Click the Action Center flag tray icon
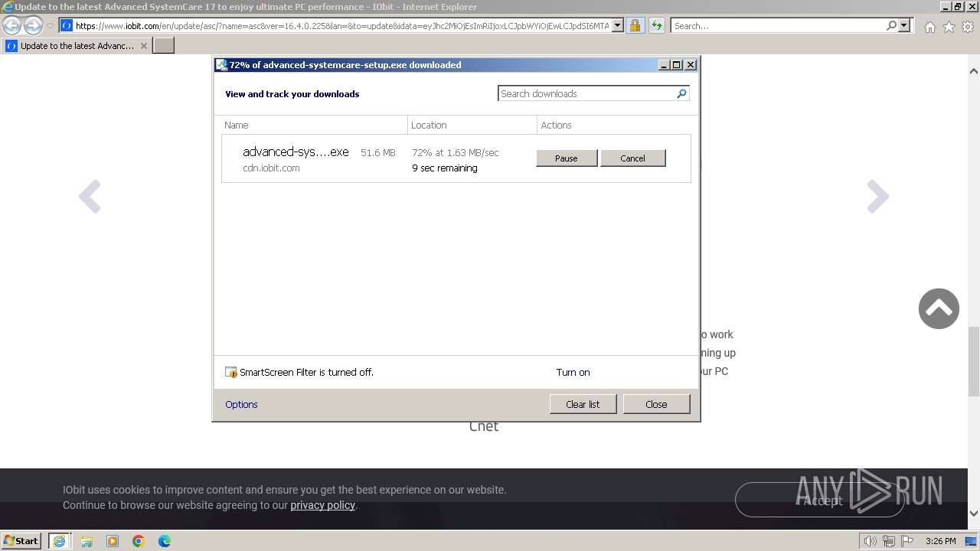This screenshot has width=980, height=551. [906, 541]
